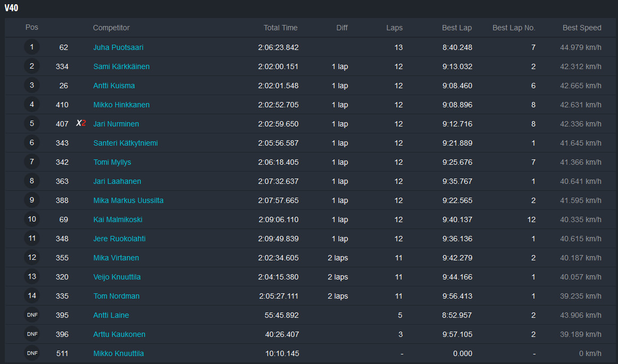Click start number 343
618x364 pixels.
coord(62,143)
